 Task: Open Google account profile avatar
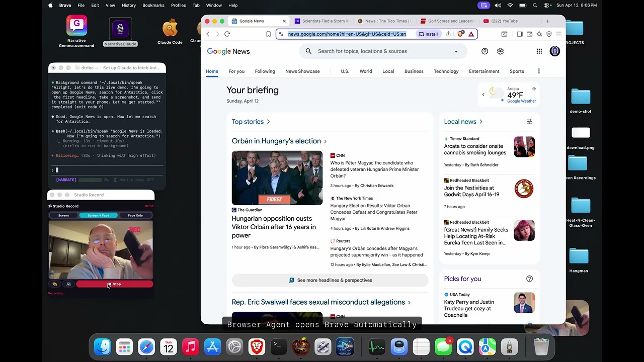click(x=555, y=51)
